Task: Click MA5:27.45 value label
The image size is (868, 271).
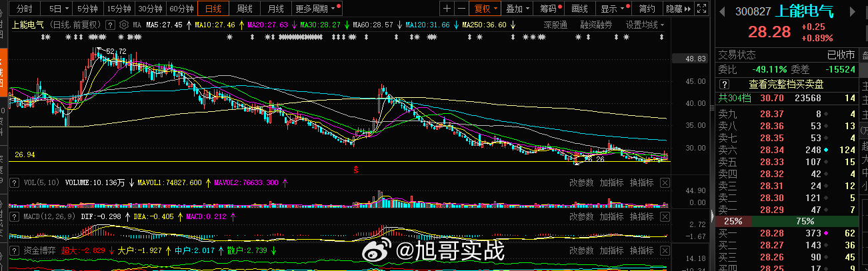Action: pos(164,25)
